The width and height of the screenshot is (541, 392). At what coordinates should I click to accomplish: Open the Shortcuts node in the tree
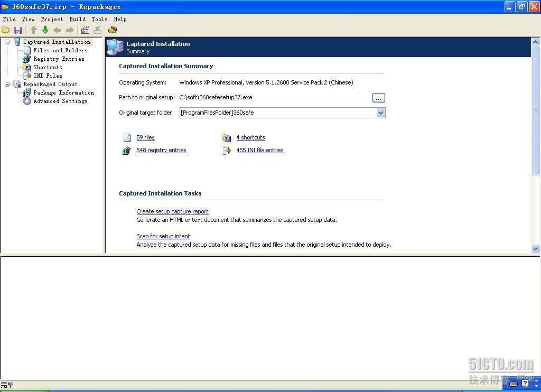[x=48, y=67]
